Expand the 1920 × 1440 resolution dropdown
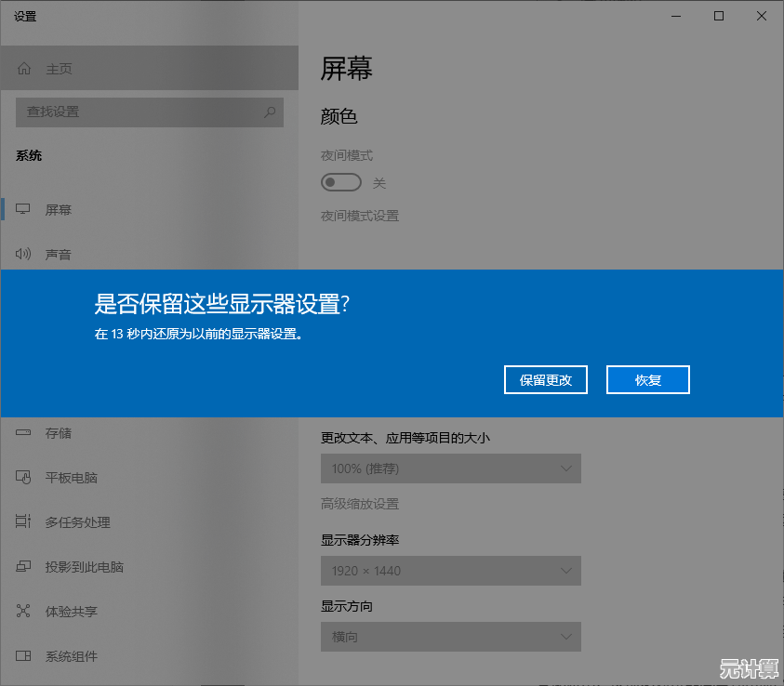 (450, 571)
